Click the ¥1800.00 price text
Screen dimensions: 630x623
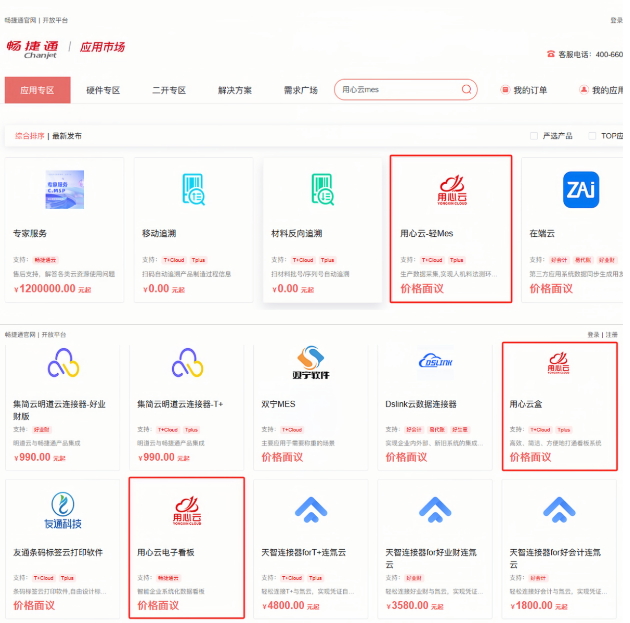click(539, 605)
